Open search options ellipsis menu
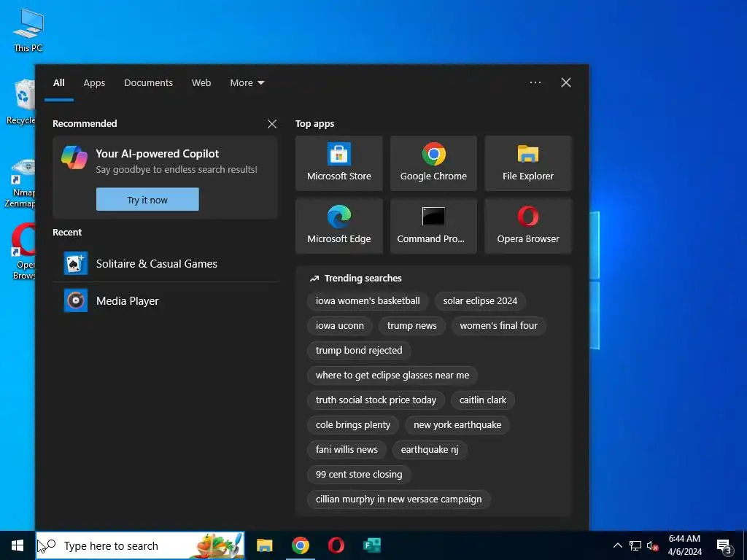This screenshot has width=747, height=560. pyautogui.click(x=535, y=82)
